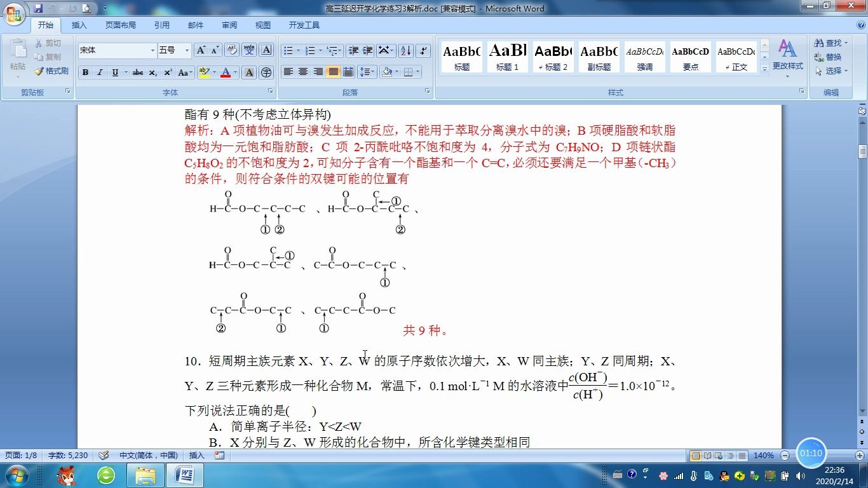Viewport: 868px width, 488px height.
Task: Click the Multilevel list icon
Action: 332,50
